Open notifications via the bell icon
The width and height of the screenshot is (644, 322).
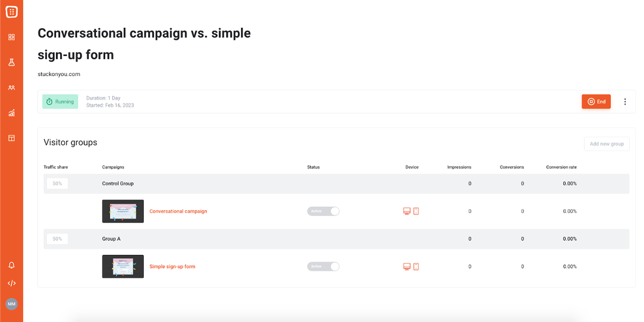12,265
